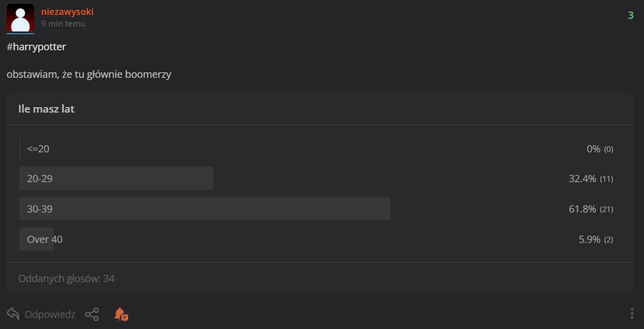
Task: Vote for the "20-29" poll option
Action: [x=40, y=178]
